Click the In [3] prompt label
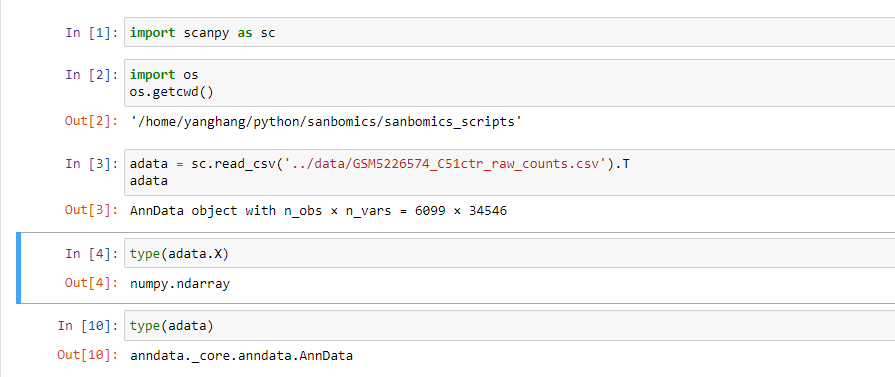 coord(91,165)
